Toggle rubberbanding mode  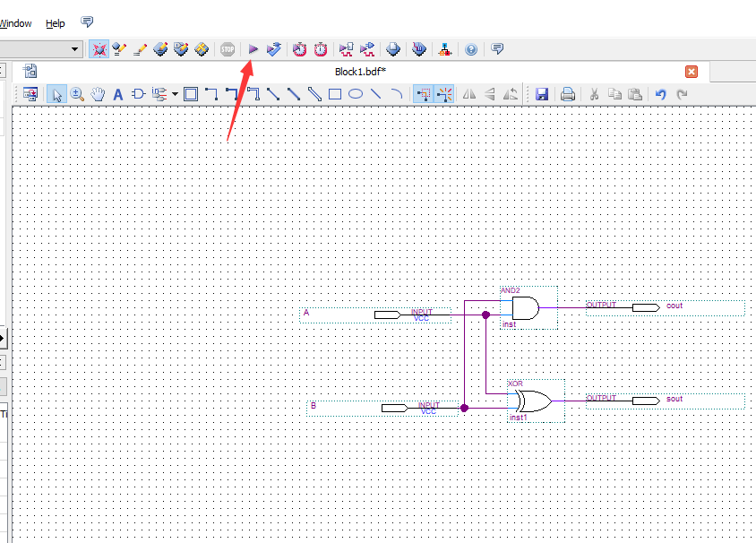click(x=444, y=94)
